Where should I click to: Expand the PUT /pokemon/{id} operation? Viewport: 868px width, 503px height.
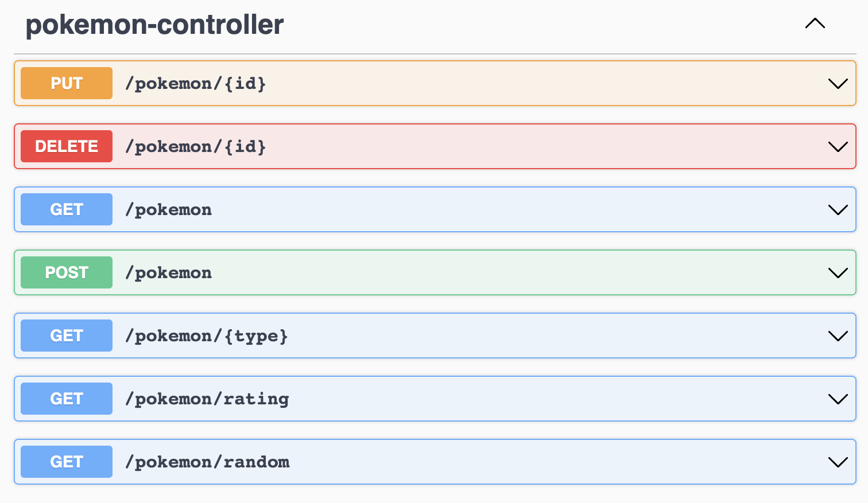pyautogui.click(x=837, y=83)
